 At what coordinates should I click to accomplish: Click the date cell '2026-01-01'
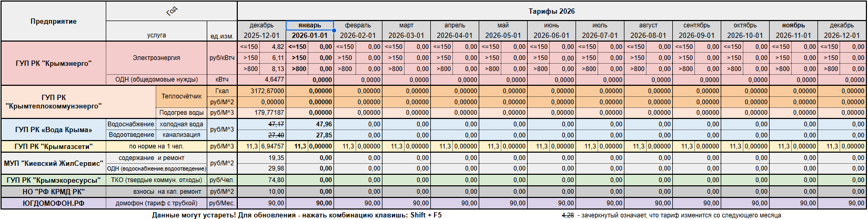(309, 35)
